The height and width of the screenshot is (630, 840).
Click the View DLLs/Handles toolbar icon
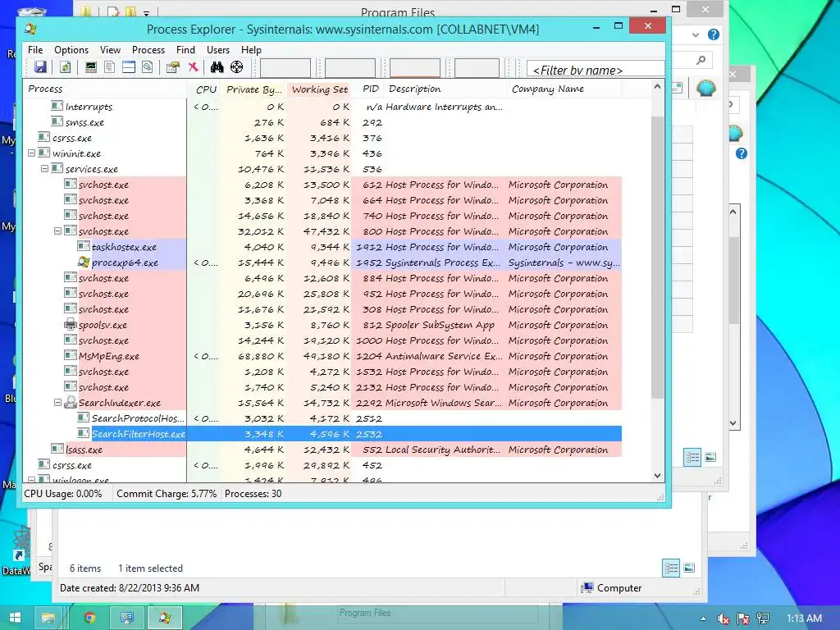point(148,67)
